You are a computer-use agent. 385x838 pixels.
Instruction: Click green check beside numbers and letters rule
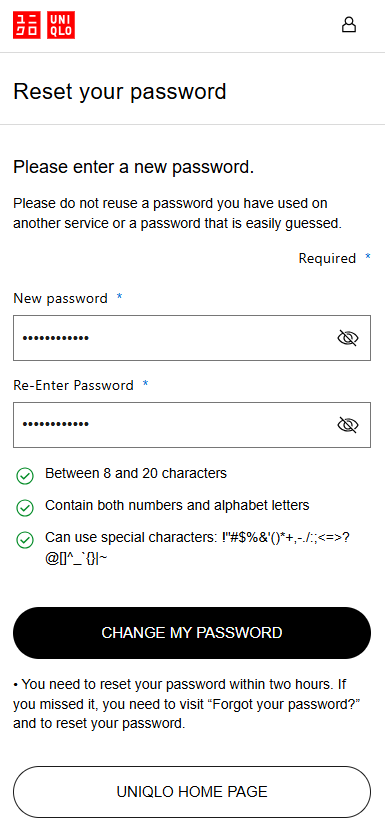pos(25,508)
